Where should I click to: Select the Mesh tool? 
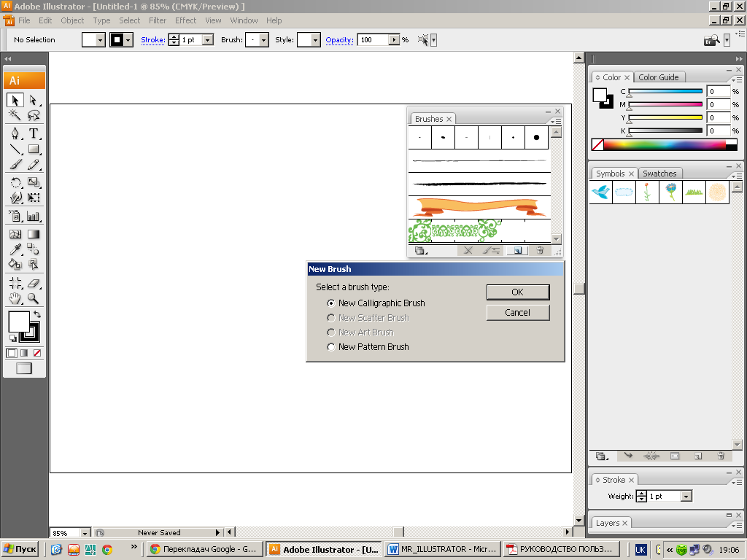(15, 234)
